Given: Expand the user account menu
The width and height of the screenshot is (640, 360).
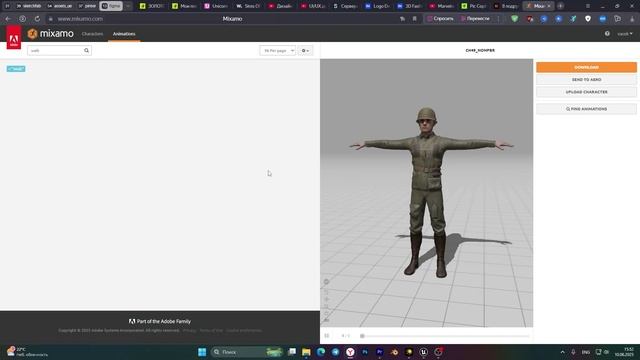Looking at the screenshot, I should click(x=624, y=34).
